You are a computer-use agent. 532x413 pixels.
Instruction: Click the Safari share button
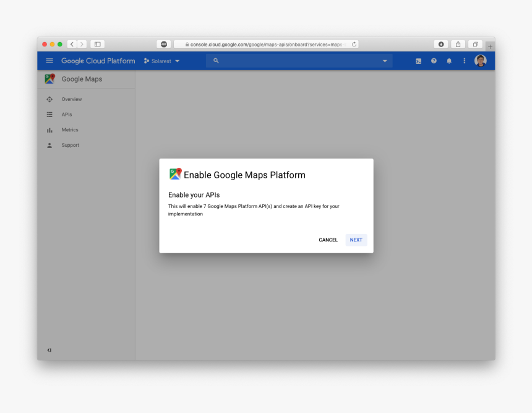(x=458, y=44)
